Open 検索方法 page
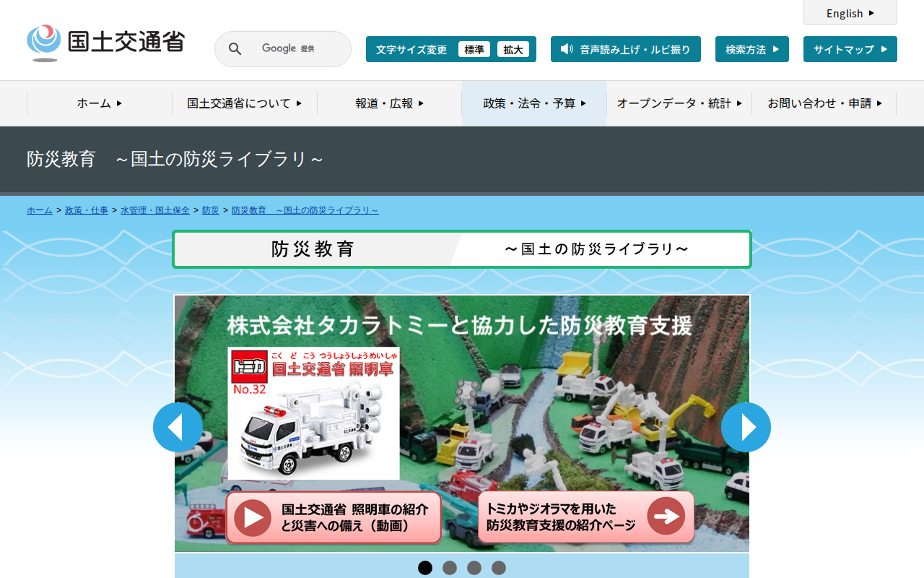Image resolution: width=924 pixels, height=578 pixels. [752, 49]
